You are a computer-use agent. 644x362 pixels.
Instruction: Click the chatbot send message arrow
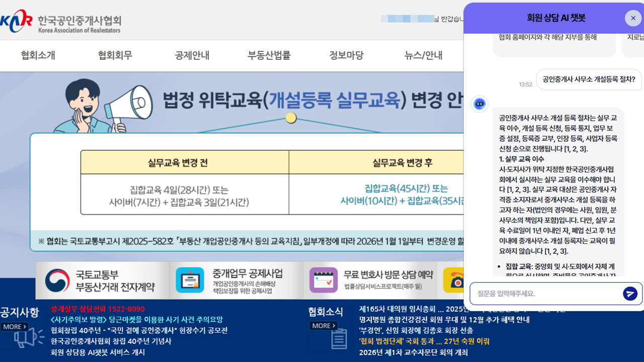(x=630, y=294)
